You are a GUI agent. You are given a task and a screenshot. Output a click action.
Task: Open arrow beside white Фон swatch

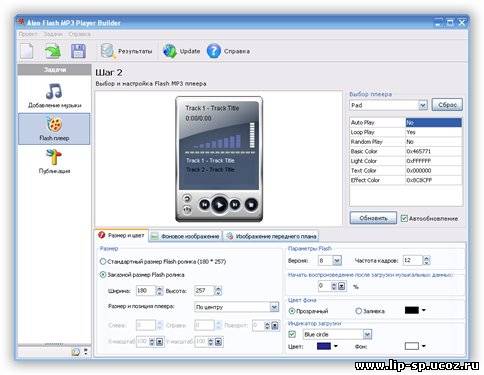coord(424,346)
